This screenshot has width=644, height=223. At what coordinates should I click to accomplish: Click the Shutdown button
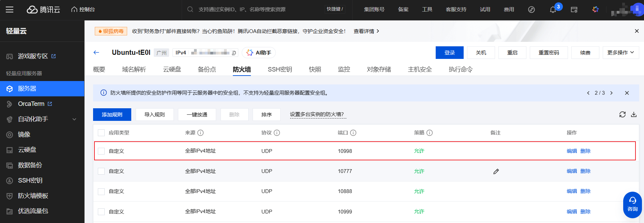[x=481, y=52]
